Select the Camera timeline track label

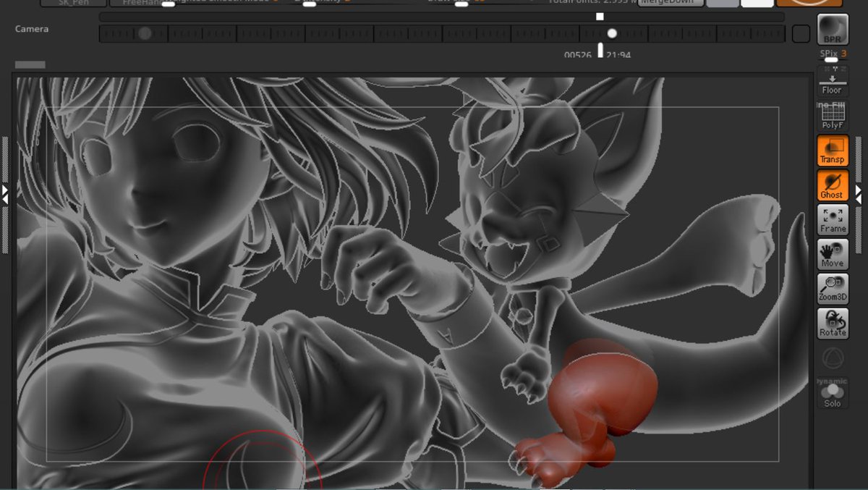32,29
